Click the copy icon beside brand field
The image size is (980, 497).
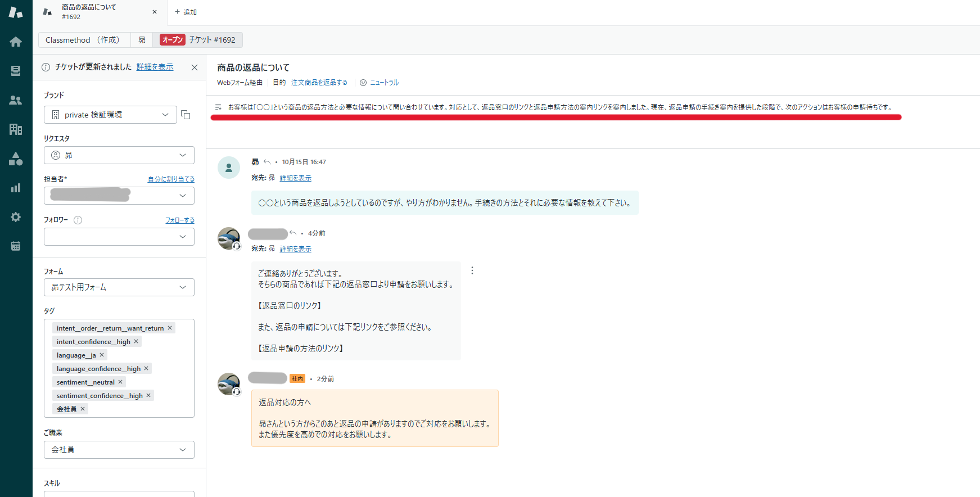[186, 115]
